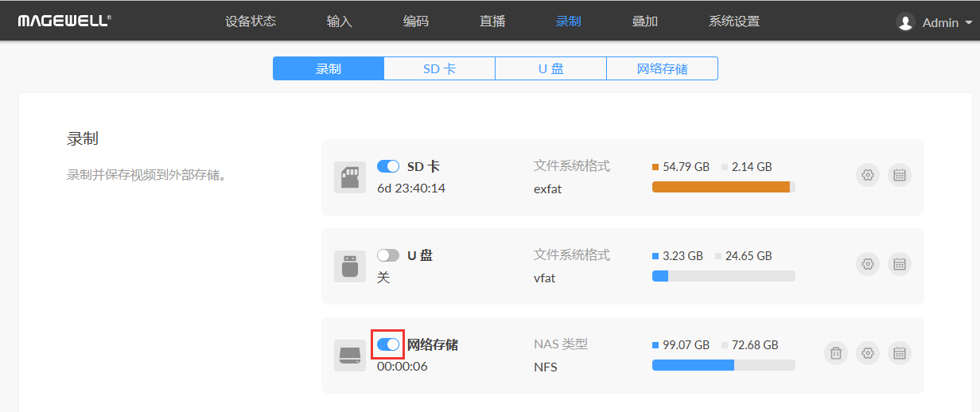This screenshot has width=980, height=412.
Task: Open U disk settings gear icon
Action: click(868, 264)
